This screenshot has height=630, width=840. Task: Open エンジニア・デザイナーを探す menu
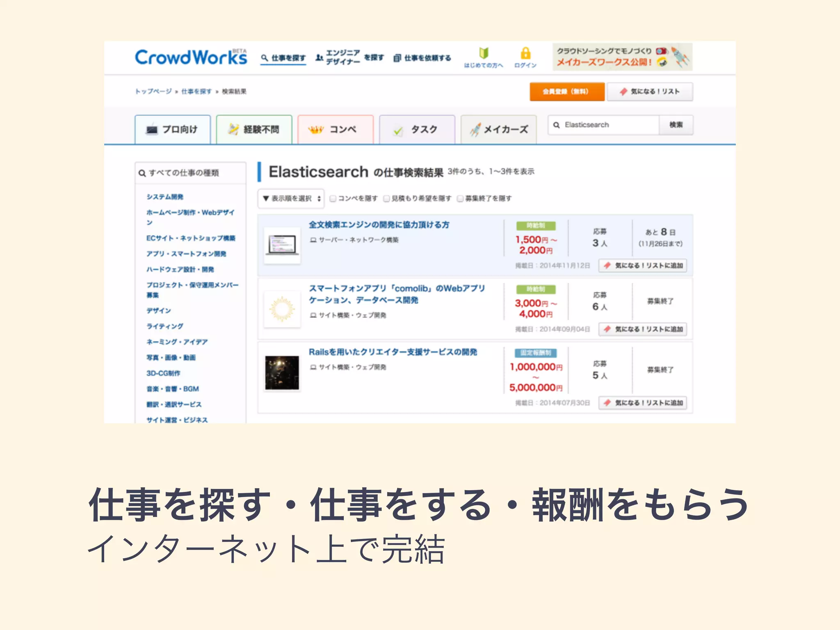[x=350, y=57]
